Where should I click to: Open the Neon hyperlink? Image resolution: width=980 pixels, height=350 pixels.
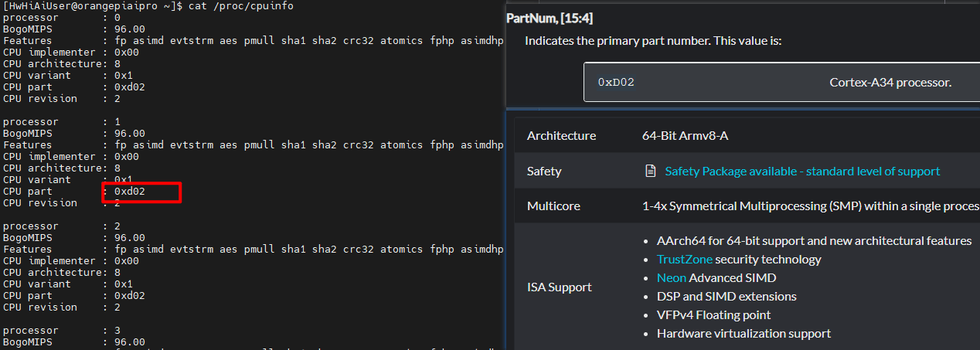click(672, 277)
